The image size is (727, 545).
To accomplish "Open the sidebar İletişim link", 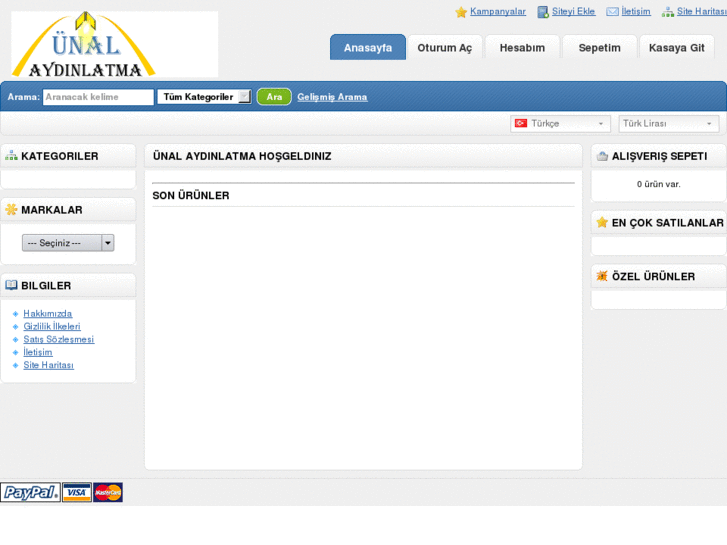I will coord(38,353).
